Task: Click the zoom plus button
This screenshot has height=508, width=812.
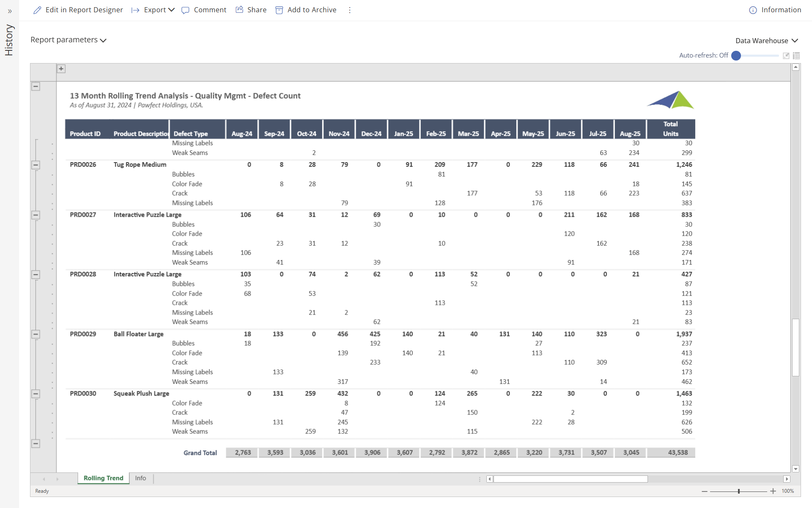Action: [773, 491]
